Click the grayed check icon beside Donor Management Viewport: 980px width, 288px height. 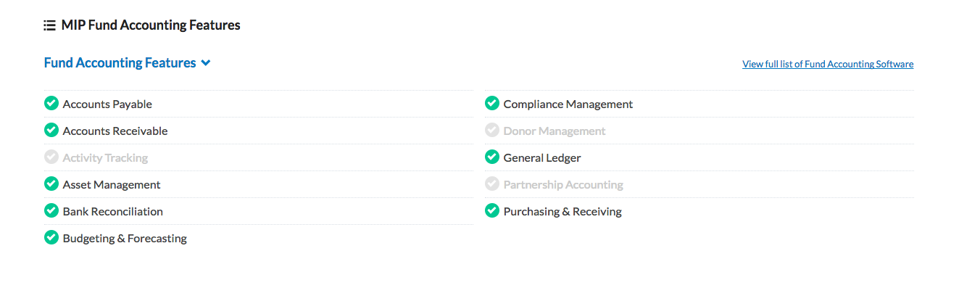click(x=491, y=130)
